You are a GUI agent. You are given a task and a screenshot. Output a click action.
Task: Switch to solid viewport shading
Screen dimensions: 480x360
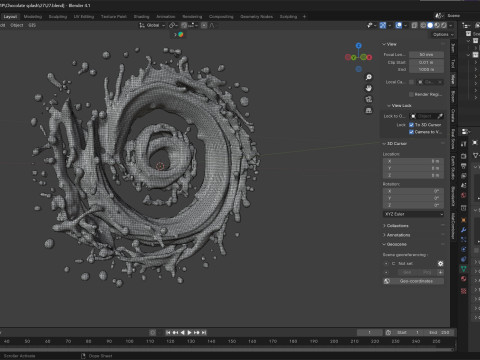point(430,25)
